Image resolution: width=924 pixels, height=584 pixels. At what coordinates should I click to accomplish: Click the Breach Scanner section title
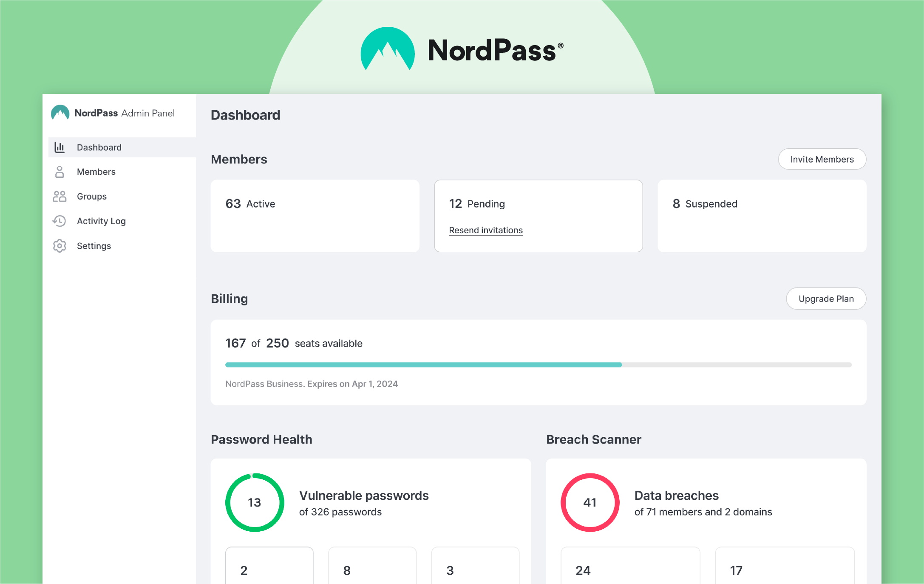click(x=594, y=439)
